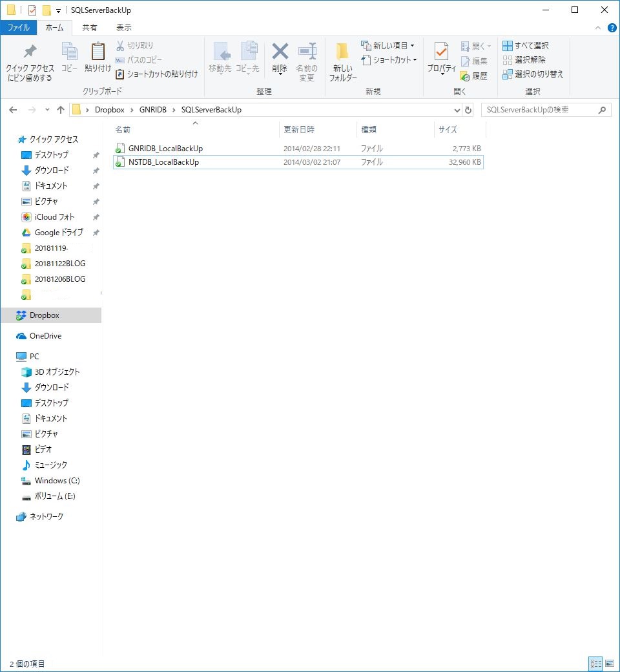The height and width of the screenshot is (672, 620).
Task: Click Select All (すべて選択)
Action: (526, 45)
